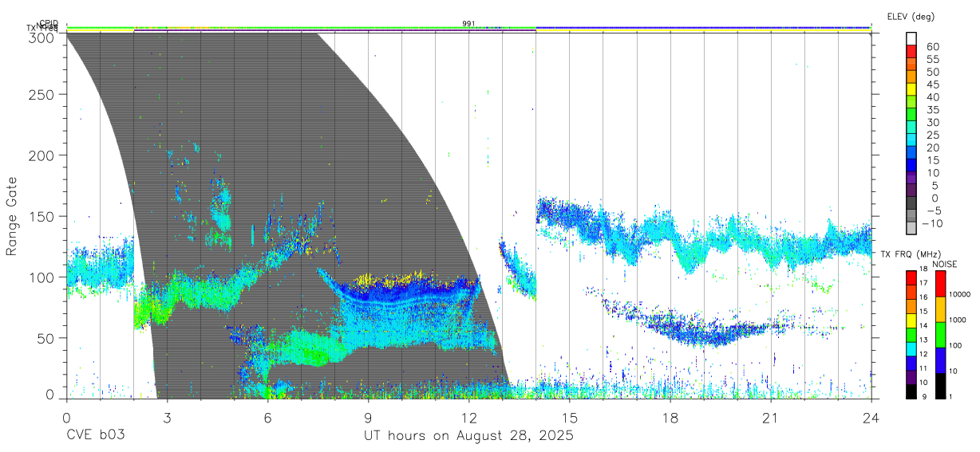This screenshot has width=980, height=452.
Task: Click y-axis tick label '300'
Action: [x=42, y=37]
